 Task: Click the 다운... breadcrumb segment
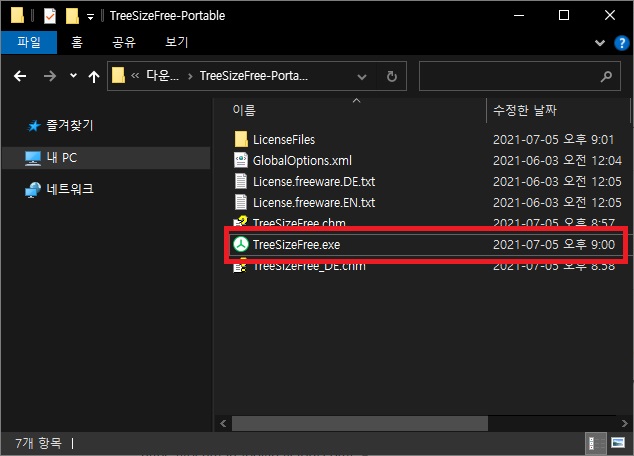[162, 76]
